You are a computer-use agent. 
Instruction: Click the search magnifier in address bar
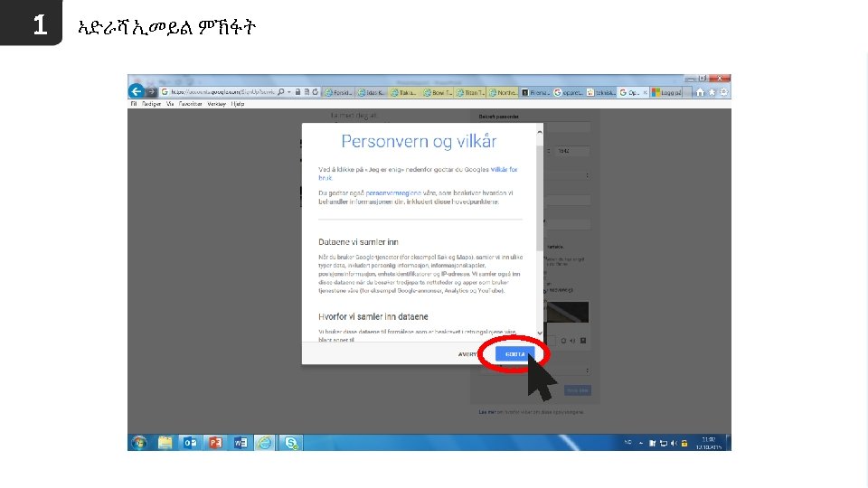point(281,92)
